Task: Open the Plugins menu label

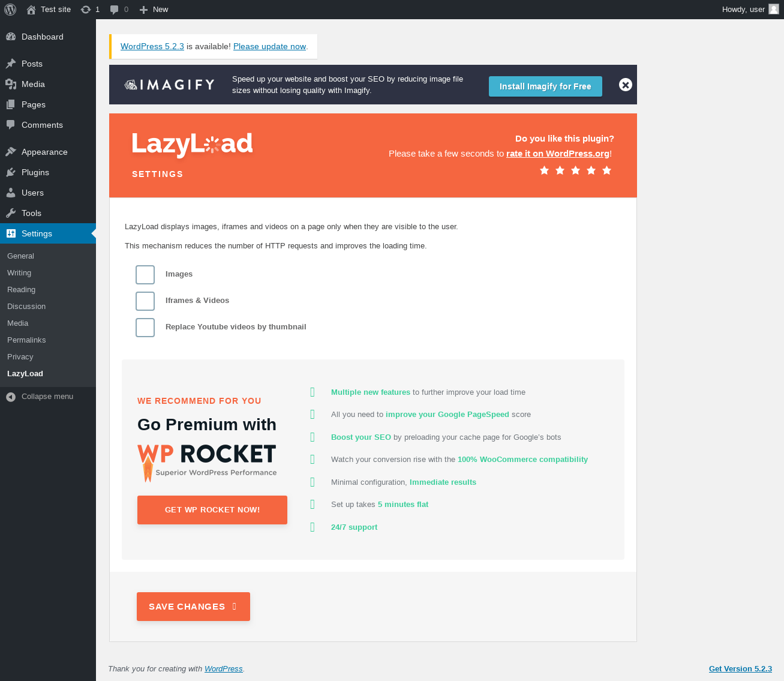Action: 35,172
